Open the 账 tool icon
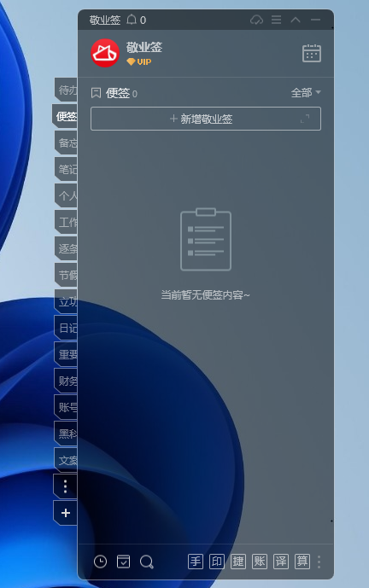This screenshot has height=588, width=369. (260, 562)
